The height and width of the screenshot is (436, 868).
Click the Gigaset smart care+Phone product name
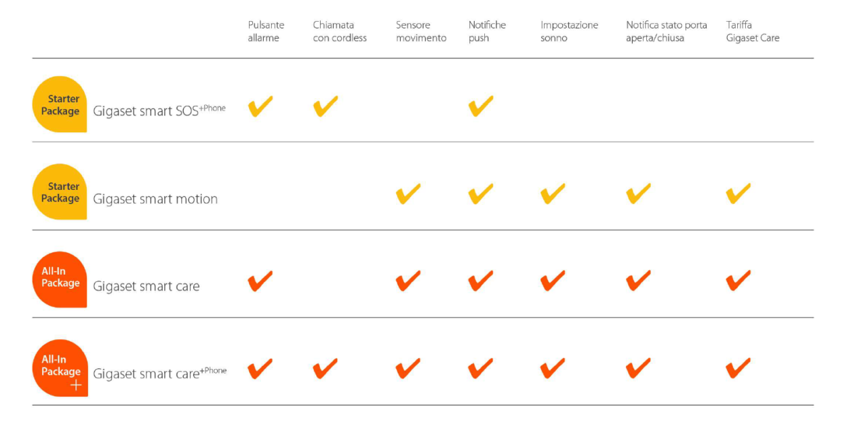(x=159, y=374)
